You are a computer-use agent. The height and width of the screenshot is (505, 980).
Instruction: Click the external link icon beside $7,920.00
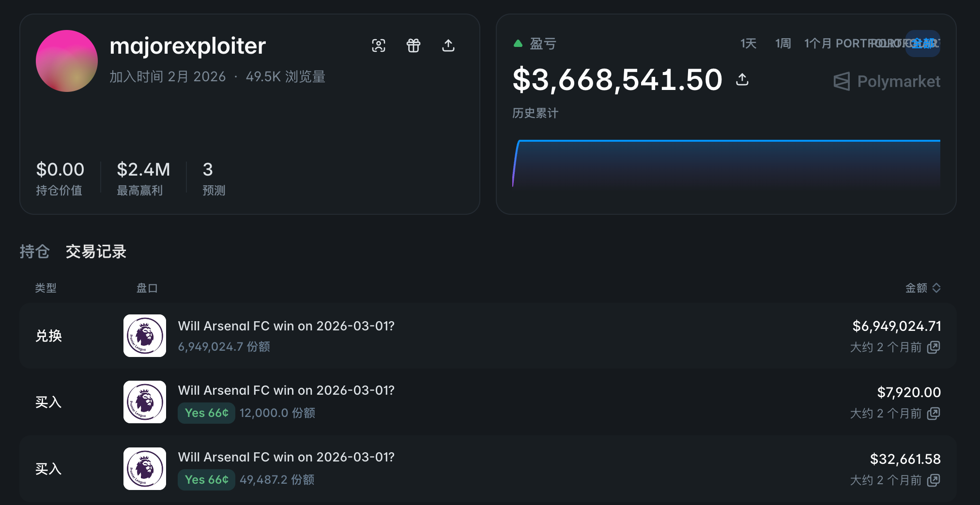[x=934, y=414]
